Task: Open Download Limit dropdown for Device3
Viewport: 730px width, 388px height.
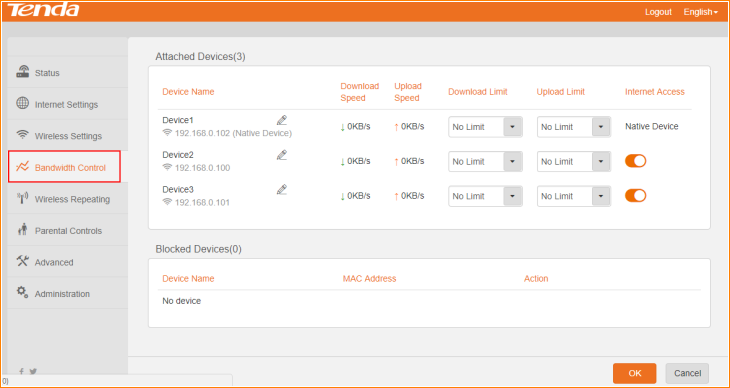Action: pyautogui.click(x=485, y=196)
